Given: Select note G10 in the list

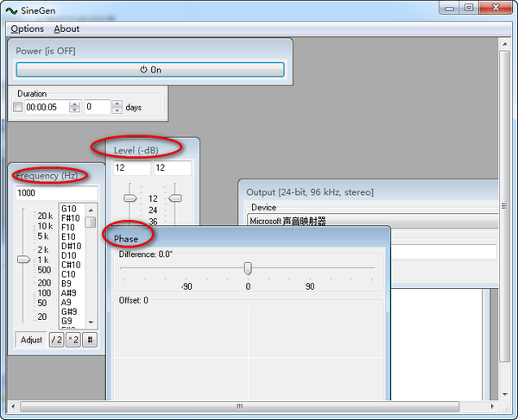Looking at the screenshot, I should pos(69,209).
